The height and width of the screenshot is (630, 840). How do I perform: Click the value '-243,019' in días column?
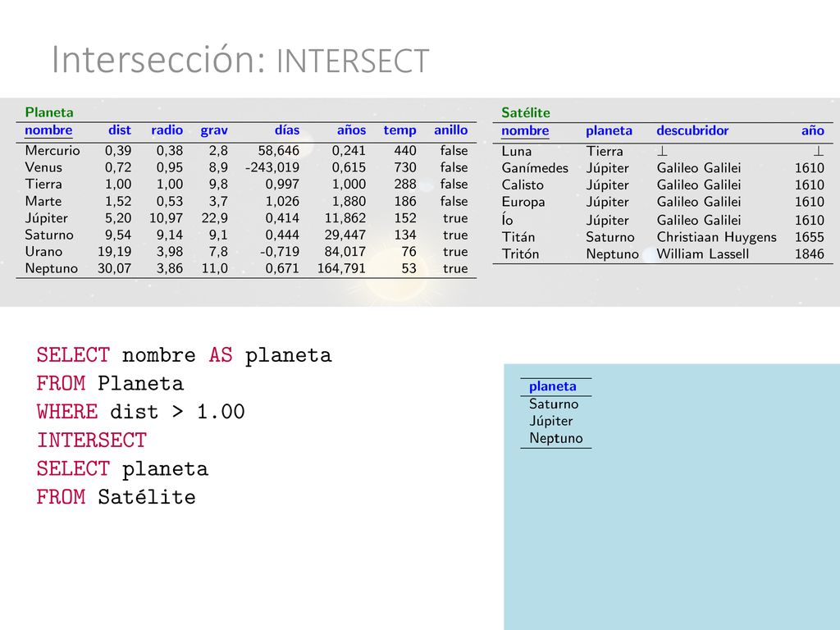point(272,167)
